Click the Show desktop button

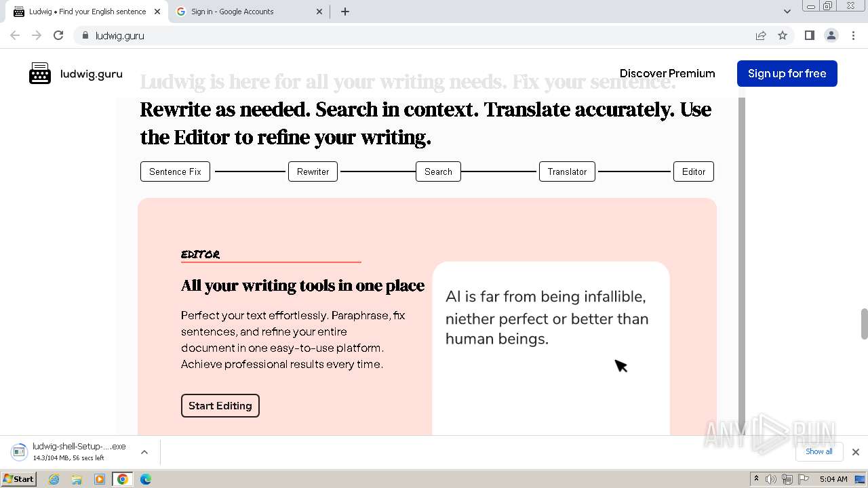pos(861,479)
